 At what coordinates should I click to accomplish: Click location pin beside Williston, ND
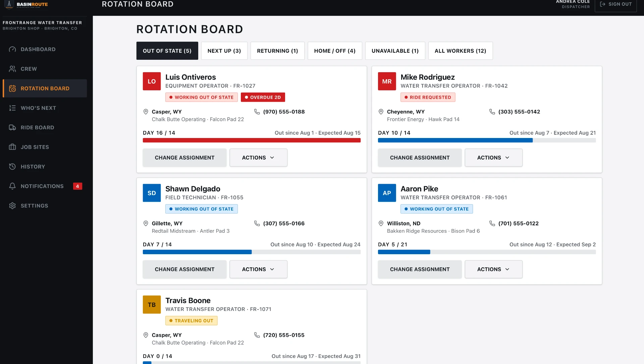pyautogui.click(x=381, y=224)
